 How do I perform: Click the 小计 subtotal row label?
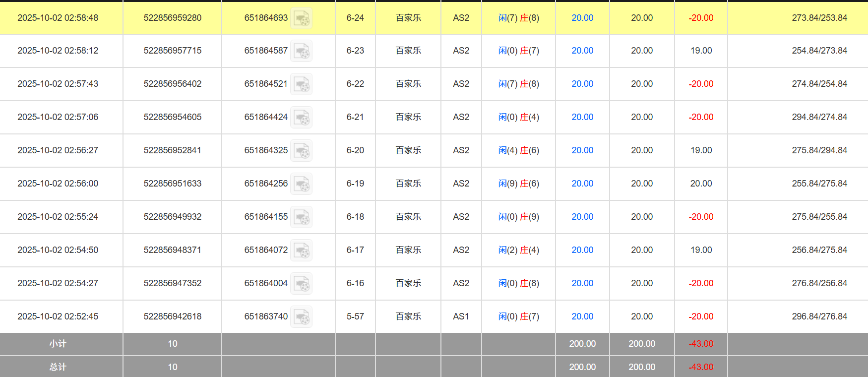click(58, 344)
